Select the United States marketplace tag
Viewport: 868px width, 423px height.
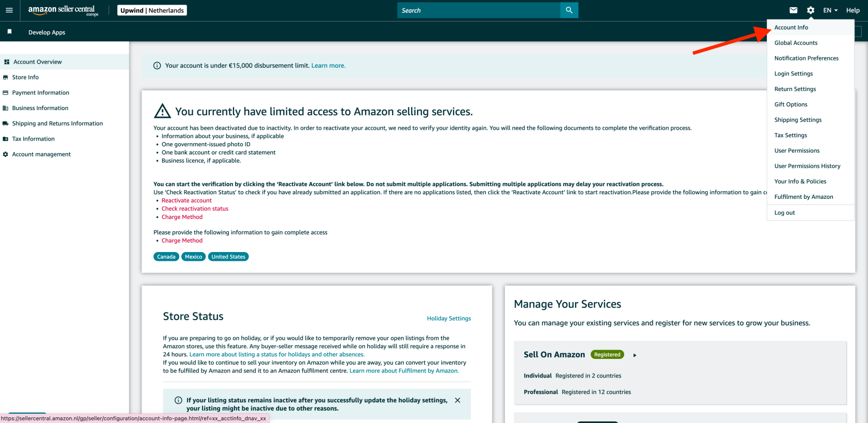[228, 257]
